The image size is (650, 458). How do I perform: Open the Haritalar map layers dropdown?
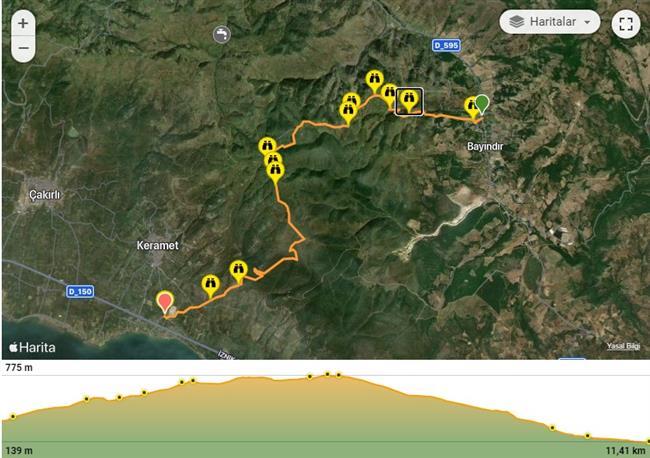[x=550, y=22]
